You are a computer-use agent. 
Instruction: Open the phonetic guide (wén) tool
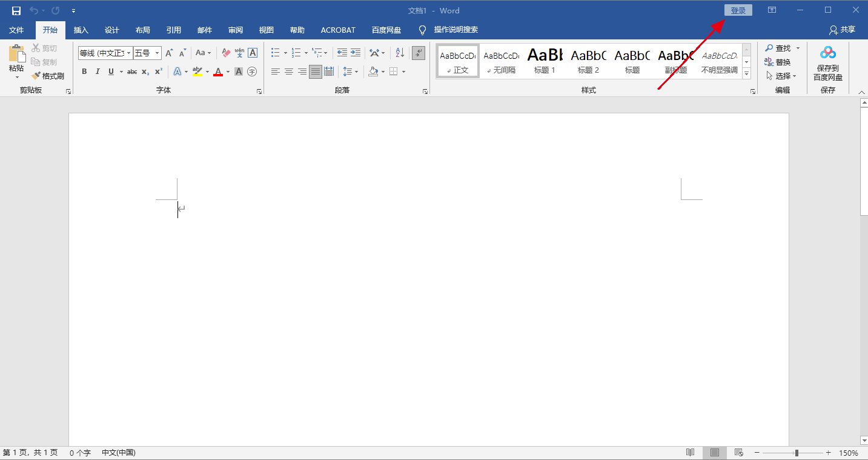239,53
